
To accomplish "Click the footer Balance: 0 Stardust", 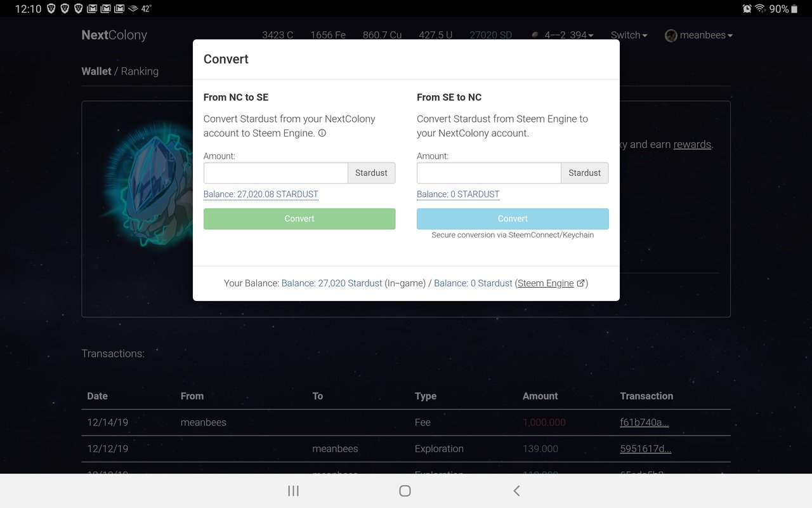I will (473, 283).
